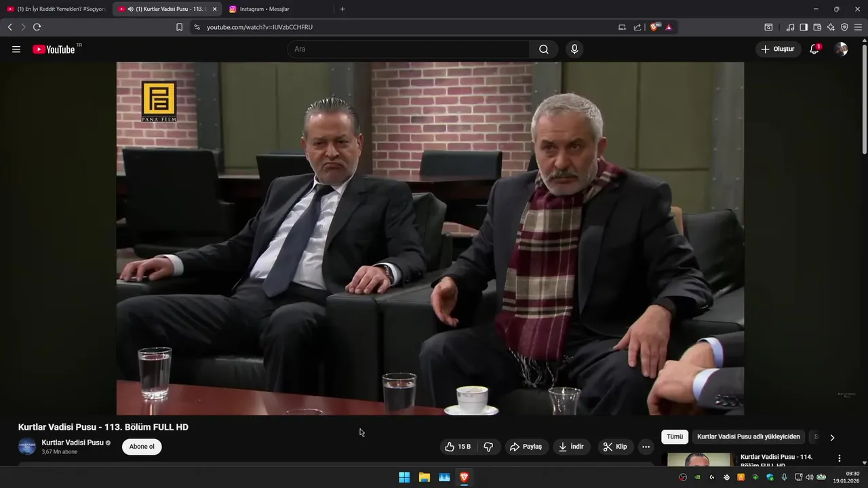The height and width of the screenshot is (488, 868).
Task: Open Leo AI sparkle icon
Action: [x=831, y=27]
